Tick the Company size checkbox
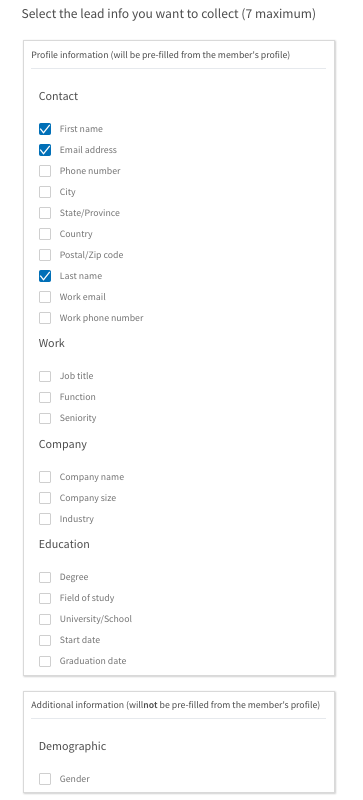363x800 pixels. pyautogui.click(x=45, y=498)
